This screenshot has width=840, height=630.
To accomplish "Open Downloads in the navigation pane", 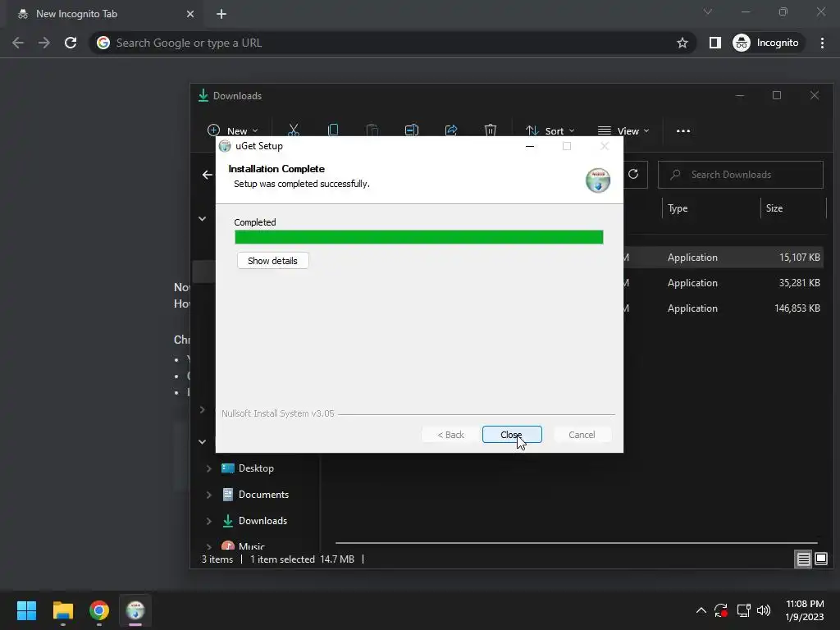I will pyautogui.click(x=263, y=521).
